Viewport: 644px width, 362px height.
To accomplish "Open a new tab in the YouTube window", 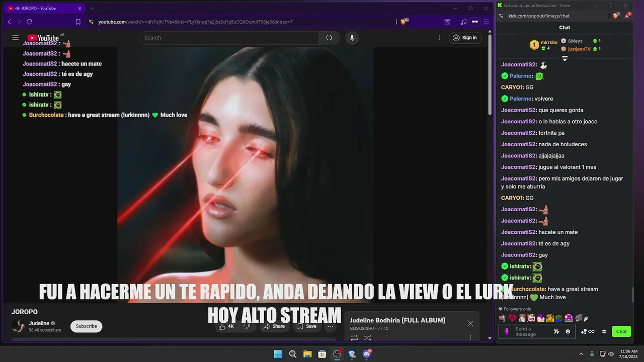I will pyautogui.click(x=92, y=9).
